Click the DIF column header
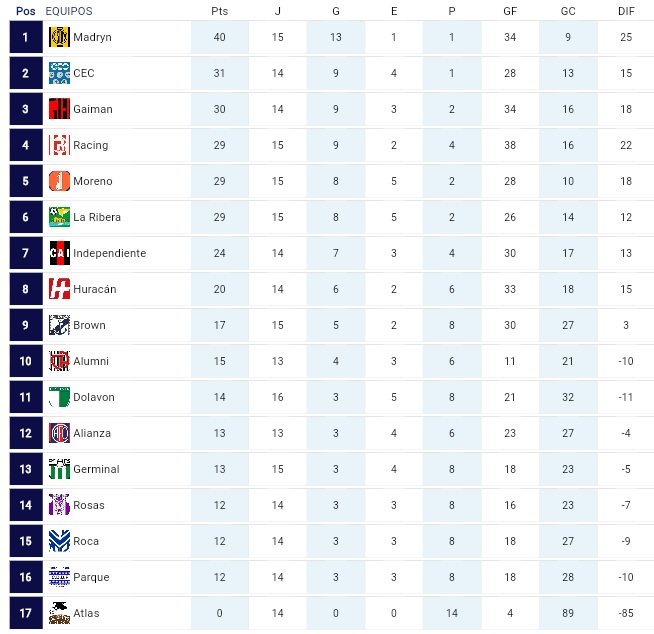 coord(626,11)
